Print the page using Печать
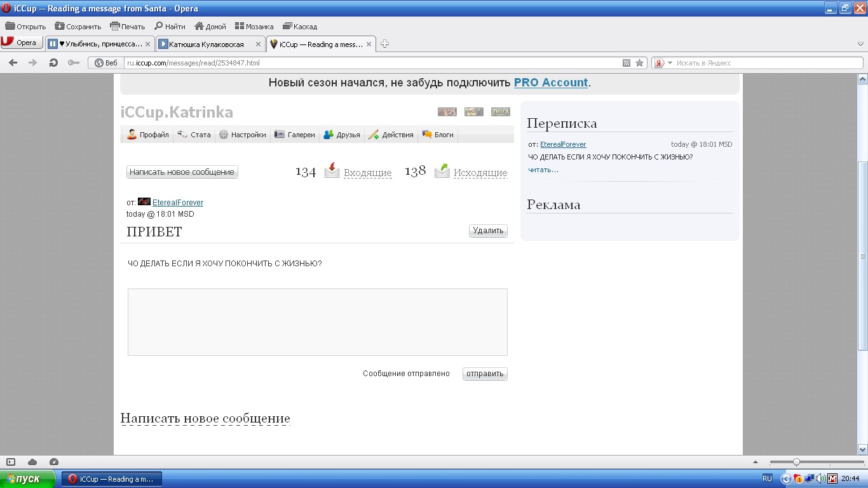The image size is (868, 488). pyautogui.click(x=128, y=27)
